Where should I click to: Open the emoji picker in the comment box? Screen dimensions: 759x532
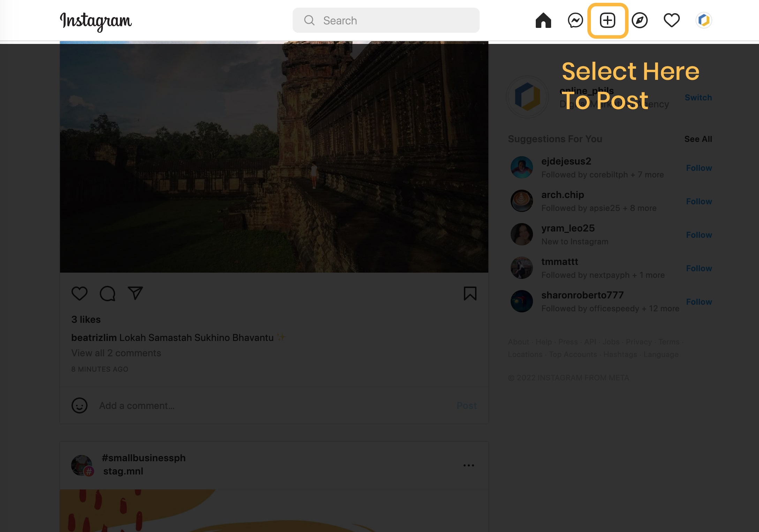pos(80,405)
